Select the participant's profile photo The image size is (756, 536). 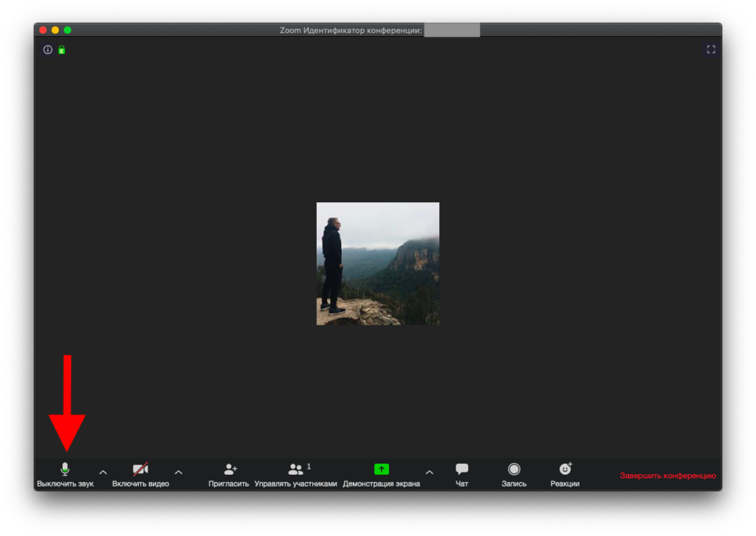coord(378,264)
